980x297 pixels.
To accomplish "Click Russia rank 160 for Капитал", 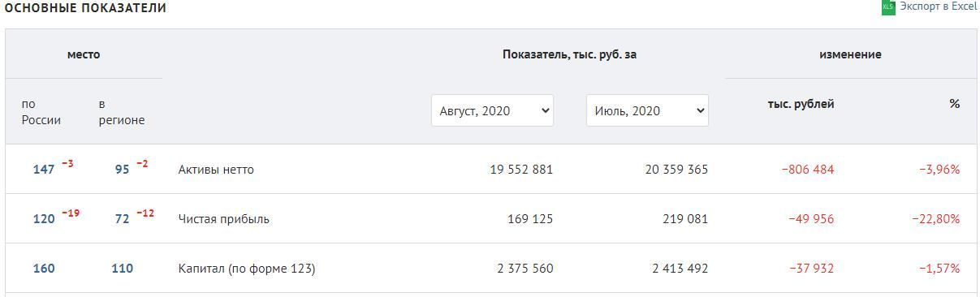I will pos(44,269).
